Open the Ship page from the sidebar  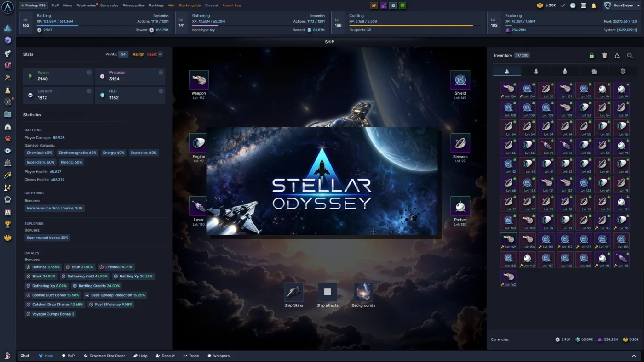coord(7,28)
